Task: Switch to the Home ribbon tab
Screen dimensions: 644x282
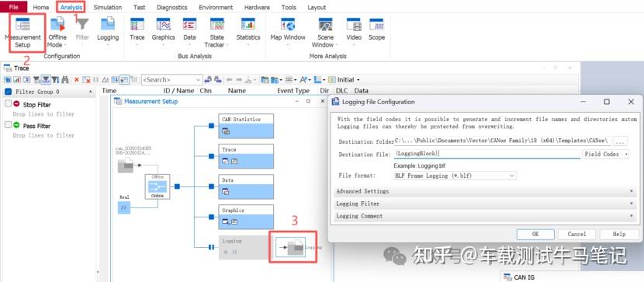Action: click(x=40, y=8)
